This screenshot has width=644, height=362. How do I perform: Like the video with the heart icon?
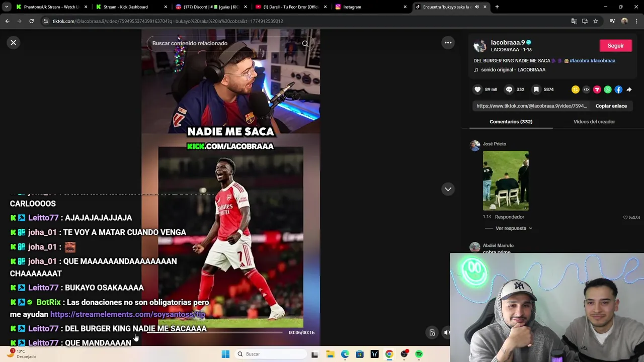tap(477, 89)
